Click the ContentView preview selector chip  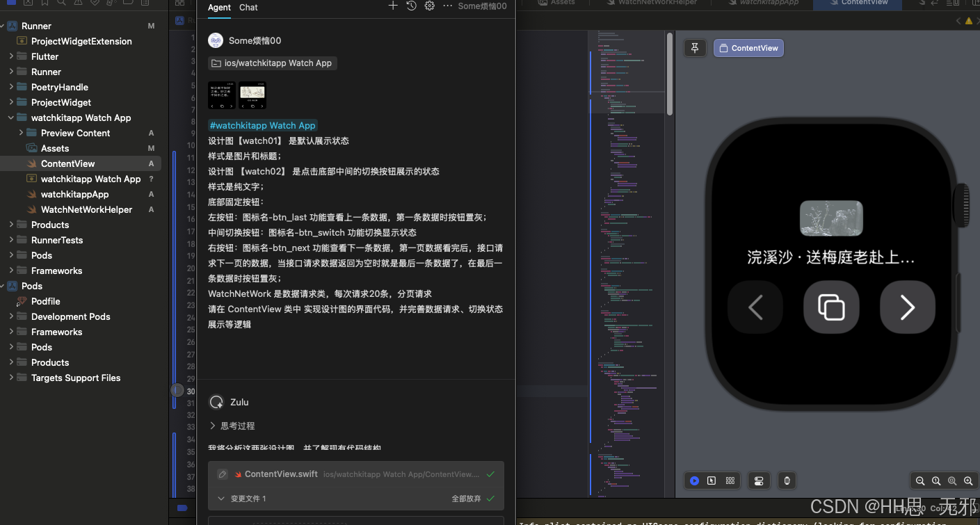[748, 48]
